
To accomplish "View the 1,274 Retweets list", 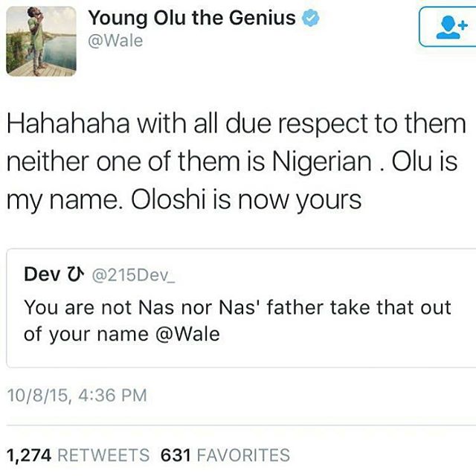I will [78, 455].
